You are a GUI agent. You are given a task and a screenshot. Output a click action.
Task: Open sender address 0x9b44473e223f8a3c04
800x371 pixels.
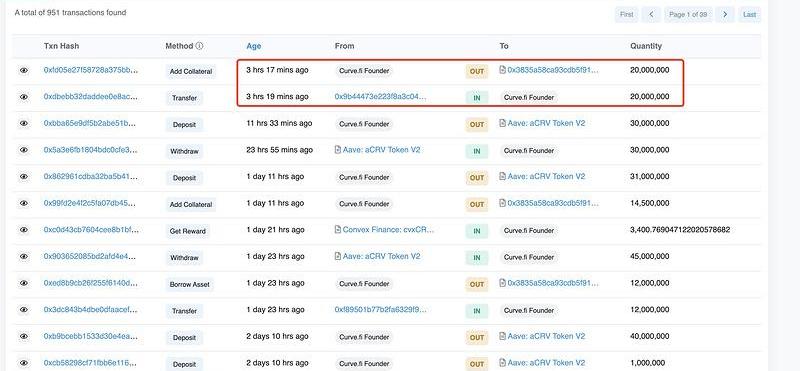[380, 96]
